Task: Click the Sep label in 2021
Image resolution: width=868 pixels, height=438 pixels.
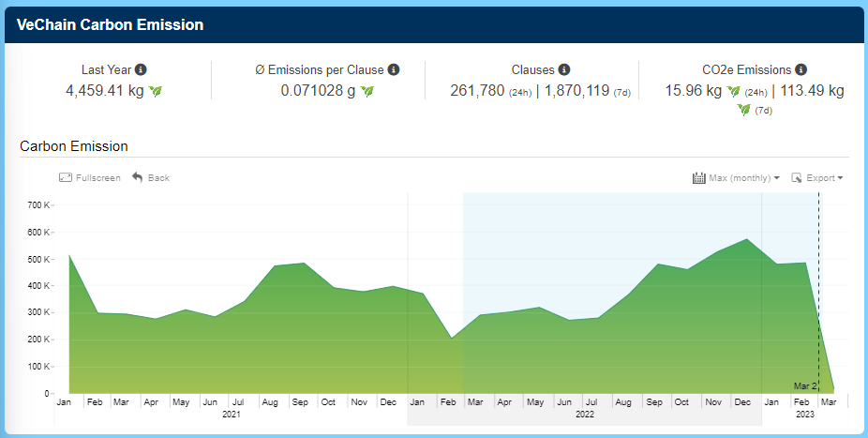Action: [299, 402]
